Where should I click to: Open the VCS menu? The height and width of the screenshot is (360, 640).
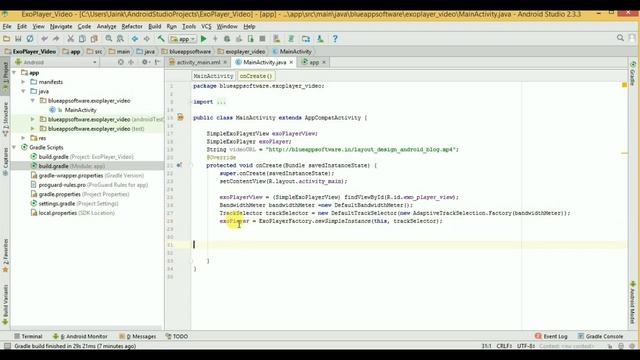[x=206, y=27]
